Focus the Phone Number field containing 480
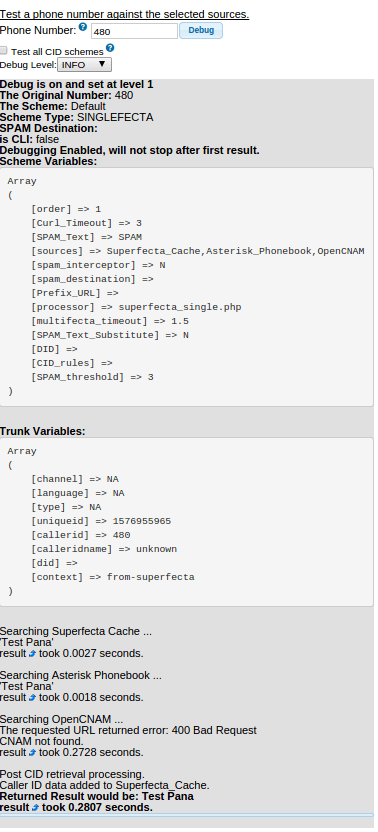Image resolution: width=378 pixels, height=832 pixels. [134, 31]
